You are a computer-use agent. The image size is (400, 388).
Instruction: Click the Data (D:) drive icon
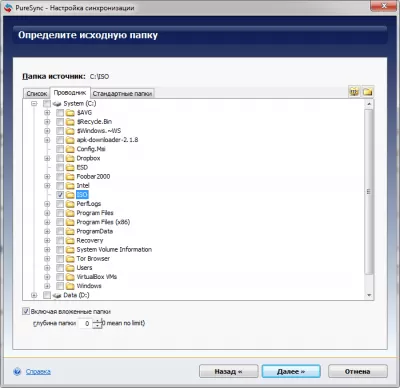pyautogui.click(x=57, y=295)
